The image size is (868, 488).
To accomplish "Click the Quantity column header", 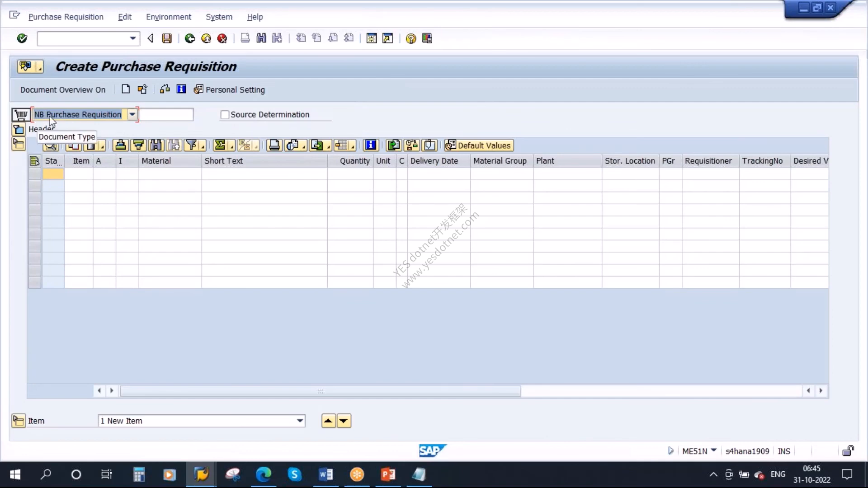I will click(350, 161).
